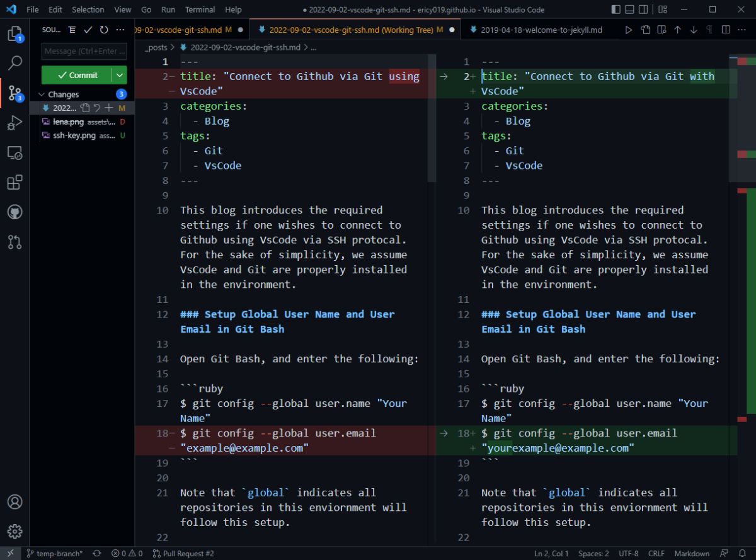Image resolution: width=756 pixels, height=560 pixels.
Task: Open the Terminal menu
Action: coord(200,9)
